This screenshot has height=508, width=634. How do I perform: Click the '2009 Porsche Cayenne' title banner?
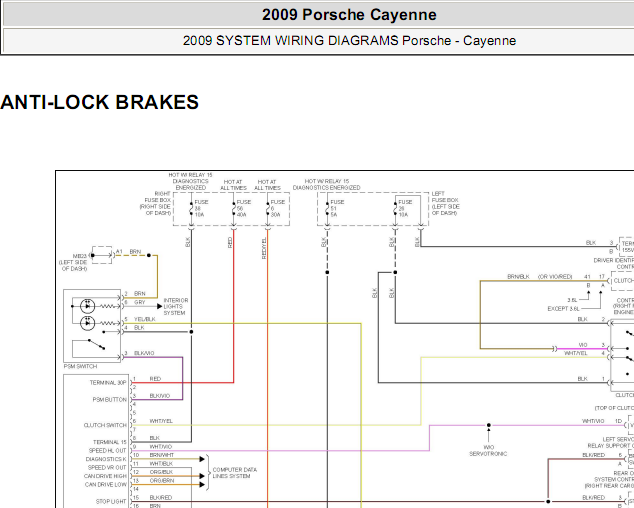tap(349, 15)
